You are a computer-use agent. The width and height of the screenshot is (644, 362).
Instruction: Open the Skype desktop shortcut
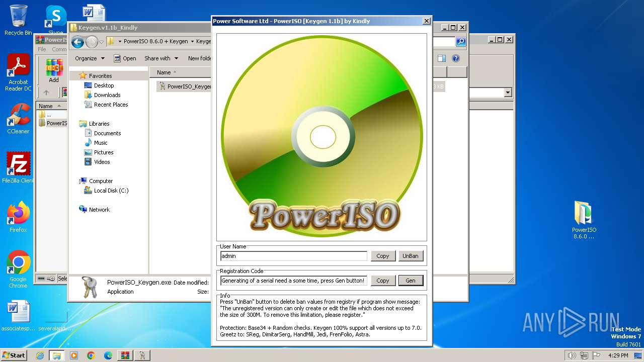(55, 20)
